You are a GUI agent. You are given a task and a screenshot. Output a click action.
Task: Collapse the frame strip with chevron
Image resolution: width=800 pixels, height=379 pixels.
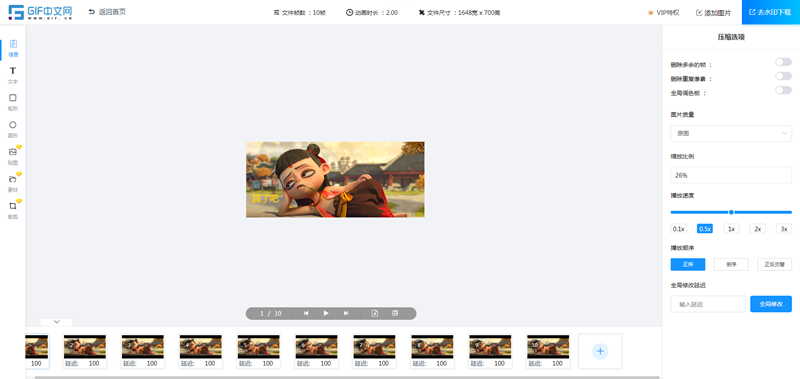pos(57,322)
